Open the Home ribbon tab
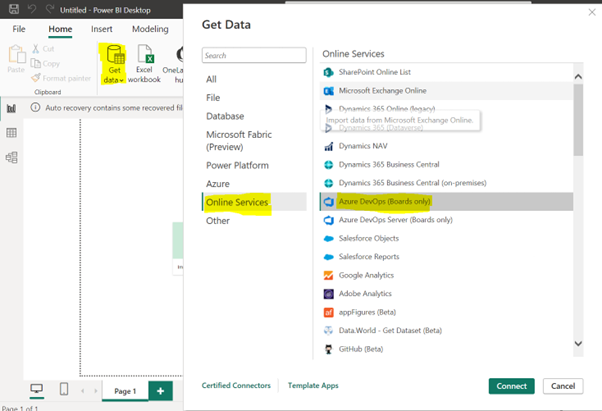The width and height of the screenshot is (602, 411). tap(60, 29)
